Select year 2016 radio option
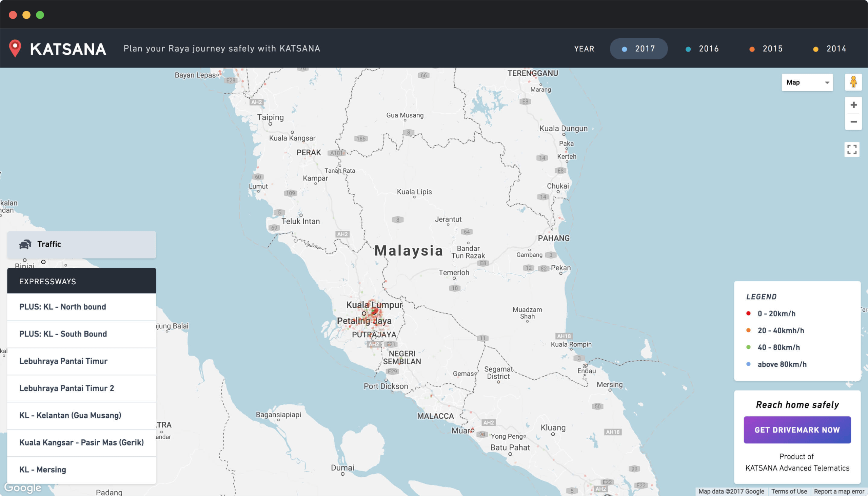This screenshot has width=868, height=496. (x=702, y=49)
